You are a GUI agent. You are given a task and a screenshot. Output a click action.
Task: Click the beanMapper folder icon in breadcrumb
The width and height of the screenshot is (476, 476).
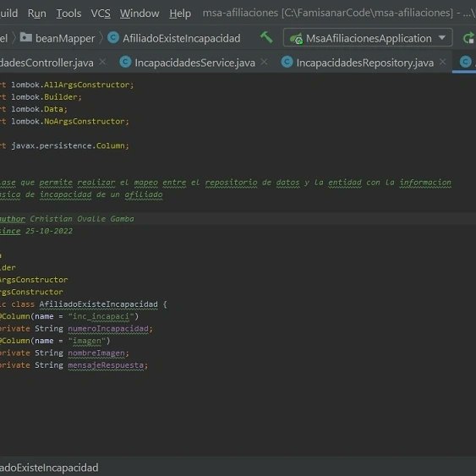click(26, 37)
